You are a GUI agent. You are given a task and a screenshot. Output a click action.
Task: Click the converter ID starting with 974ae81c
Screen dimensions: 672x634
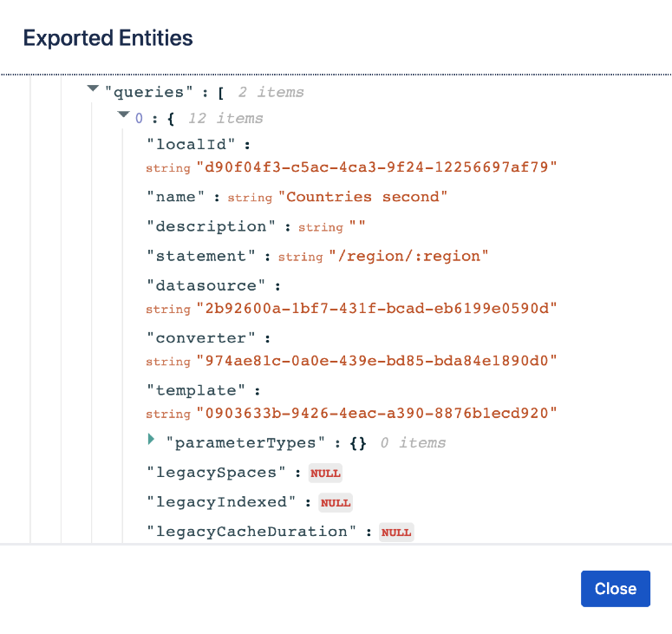click(x=376, y=361)
